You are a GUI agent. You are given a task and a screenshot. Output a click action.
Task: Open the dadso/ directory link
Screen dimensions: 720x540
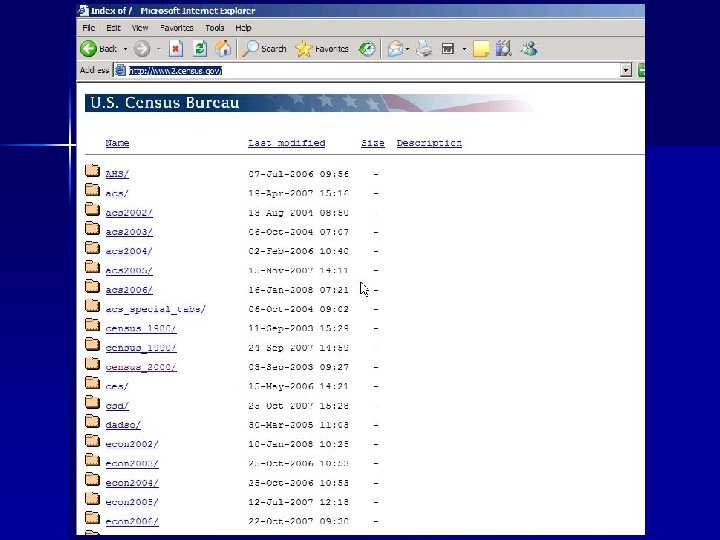[x=123, y=425]
